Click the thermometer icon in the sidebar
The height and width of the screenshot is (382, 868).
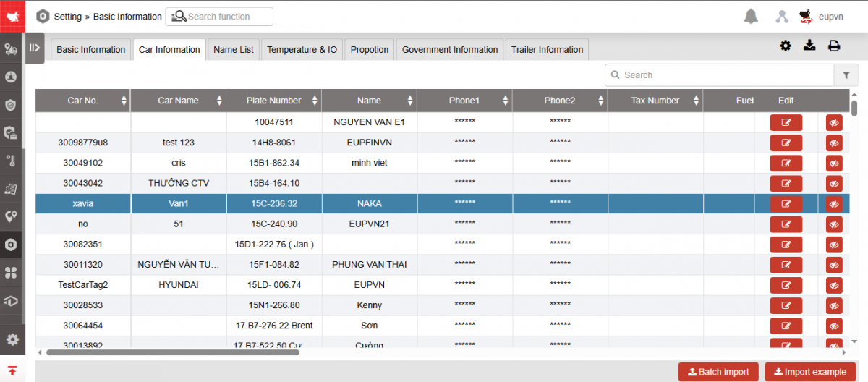tap(11, 160)
